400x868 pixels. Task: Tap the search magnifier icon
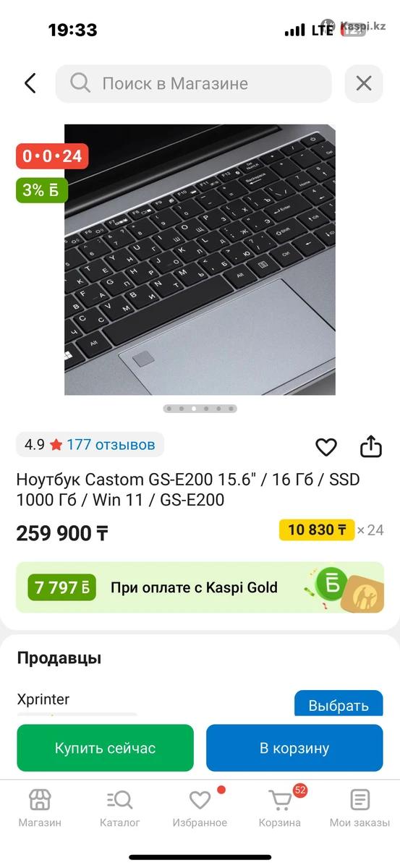tap(80, 83)
